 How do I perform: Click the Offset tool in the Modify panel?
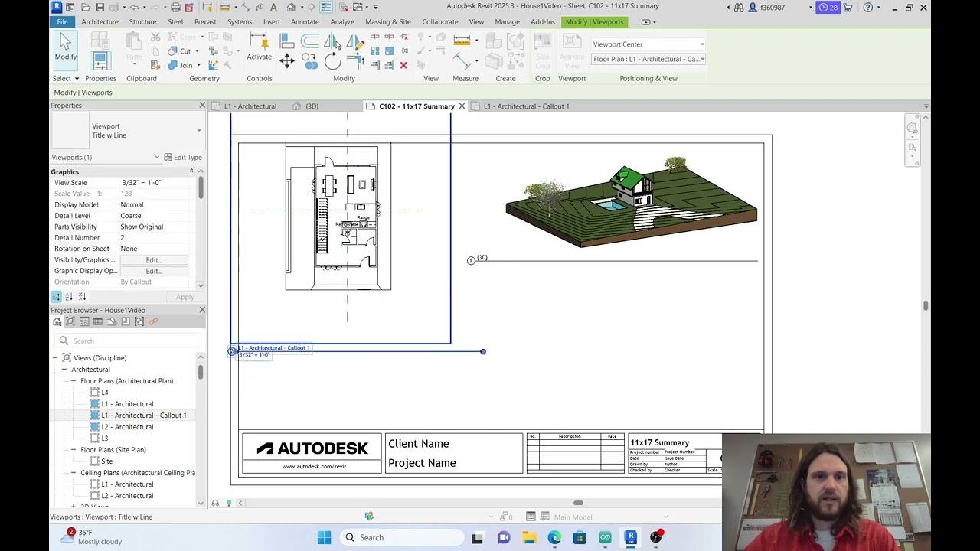coord(310,40)
